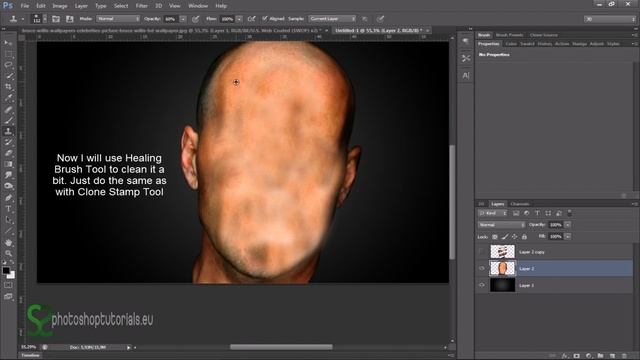Click the foreground color swatch
The width and height of the screenshot is (640, 360).
click(6, 271)
